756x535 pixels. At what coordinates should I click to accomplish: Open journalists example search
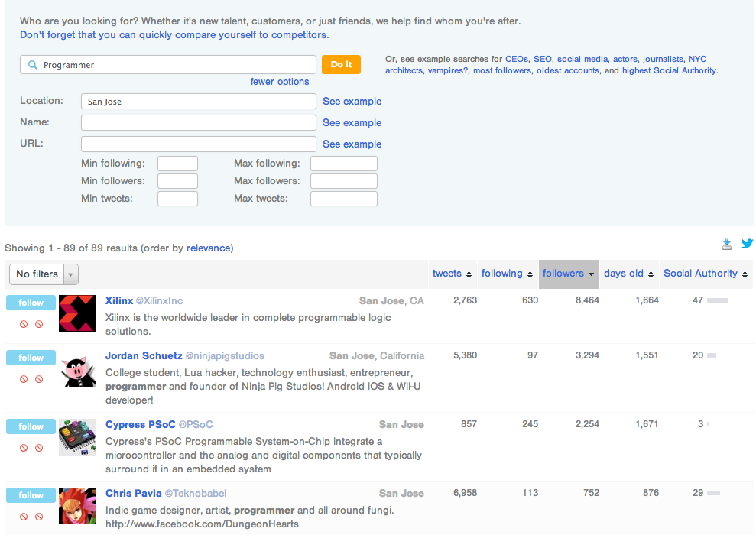(x=663, y=59)
